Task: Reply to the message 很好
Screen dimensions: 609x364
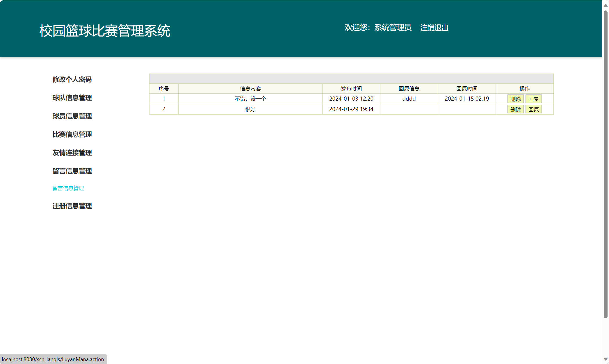Action: (x=534, y=109)
